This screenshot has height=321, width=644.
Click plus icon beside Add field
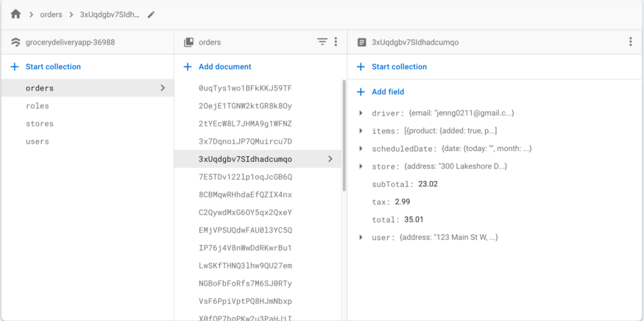coord(361,91)
